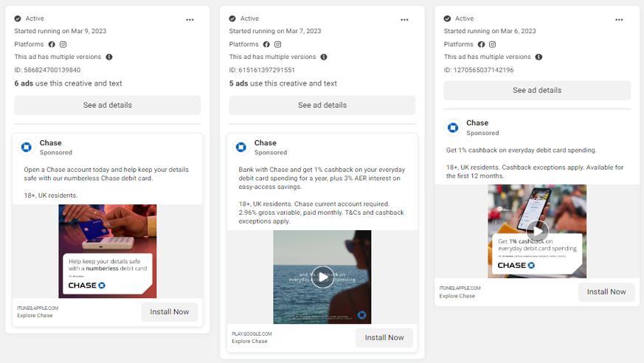This screenshot has width=644, height=363.
Task: Click '6 ads use this creative and text'
Action: [x=68, y=83]
